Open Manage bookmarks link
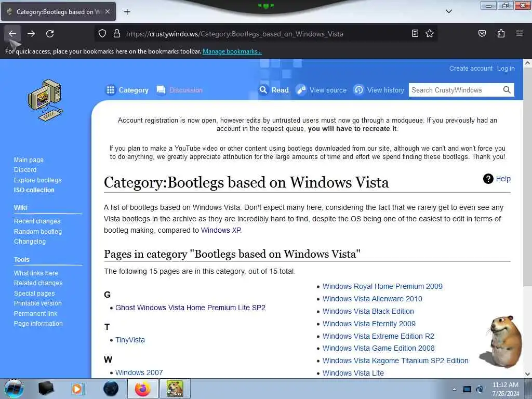Image resolution: width=532 pixels, height=399 pixels. (x=232, y=51)
